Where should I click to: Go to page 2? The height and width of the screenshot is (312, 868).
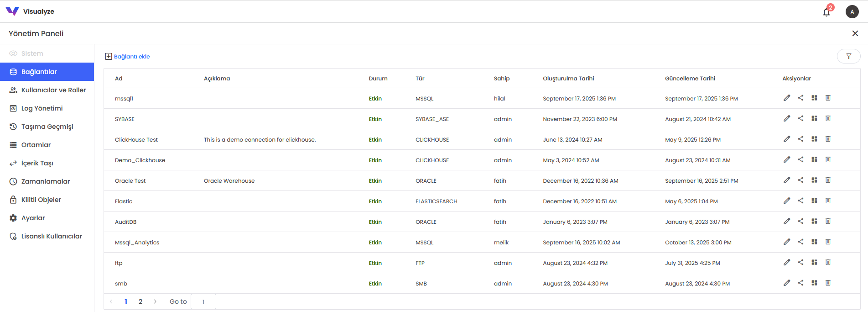coord(140,301)
